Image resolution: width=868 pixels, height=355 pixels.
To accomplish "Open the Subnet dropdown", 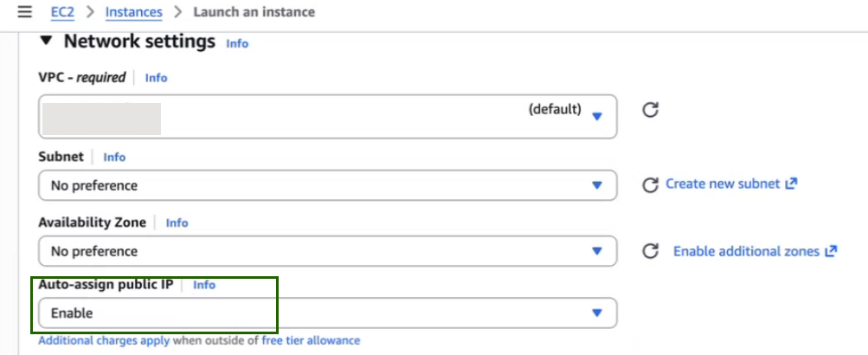I will [327, 185].
